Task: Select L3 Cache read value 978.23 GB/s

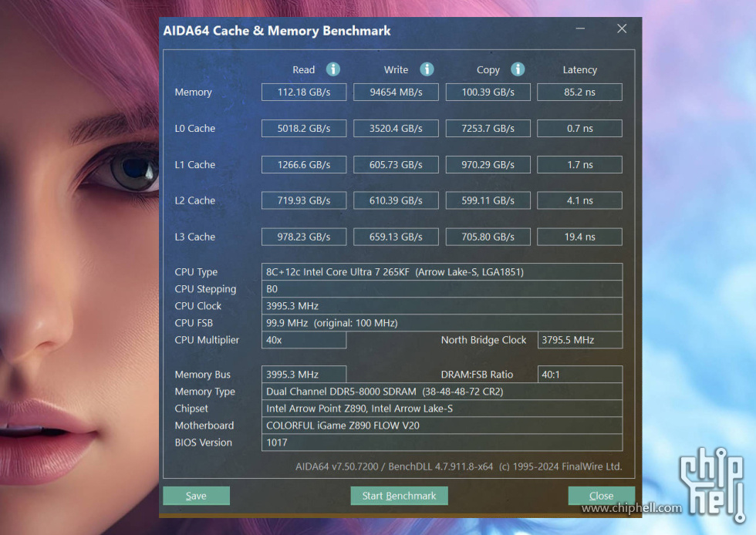Action: point(304,237)
